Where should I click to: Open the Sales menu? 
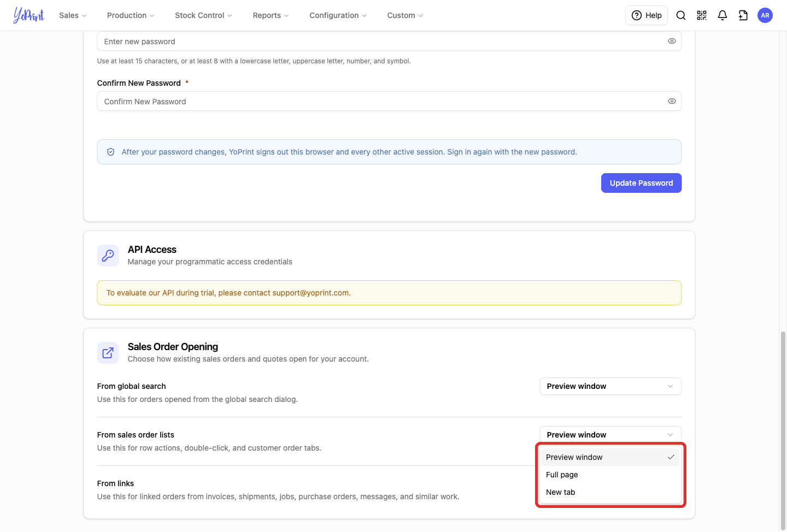click(73, 15)
